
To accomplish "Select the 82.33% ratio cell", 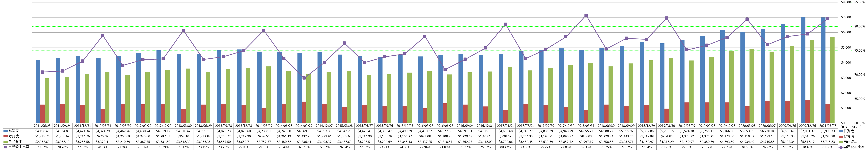I will click(x=587, y=147).
